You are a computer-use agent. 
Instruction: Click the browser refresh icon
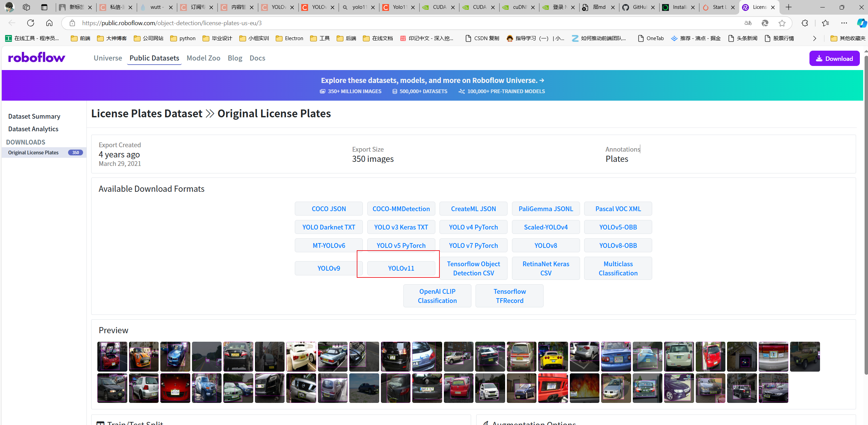(x=31, y=23)
